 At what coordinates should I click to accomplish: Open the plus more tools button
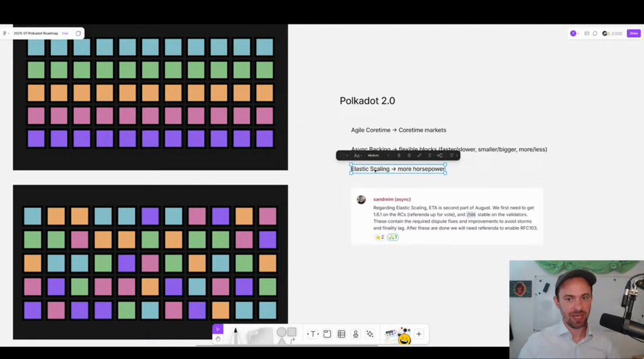419,334
